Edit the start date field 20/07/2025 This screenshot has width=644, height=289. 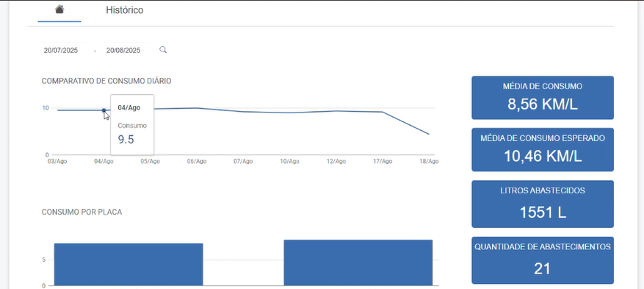[x=61, y=51]
